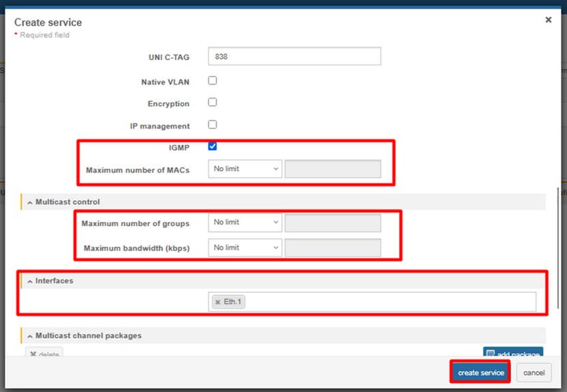Image resolution: width=567 pixels, height=392 pixels.
Task: Click into the Interfaces selection field
Action: coord(389,302)
